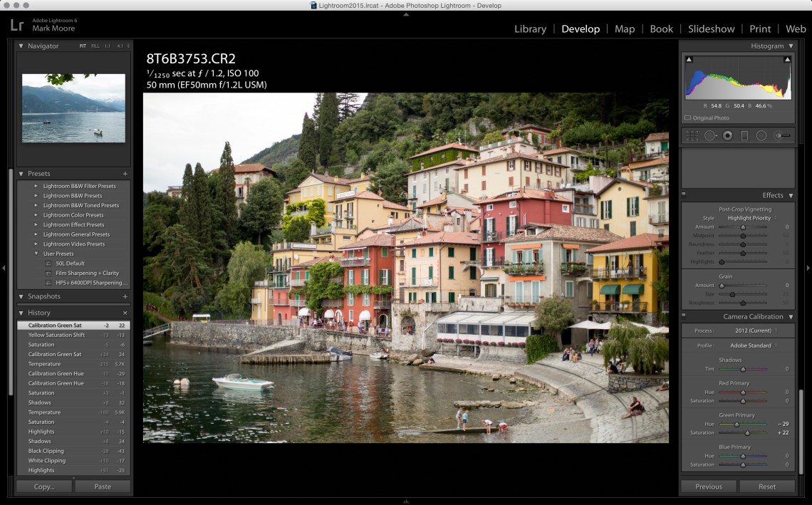The height and width of the screenshot is (505, 812).
Task: Select the Radial Filter tool
Action: click(761, 135)
